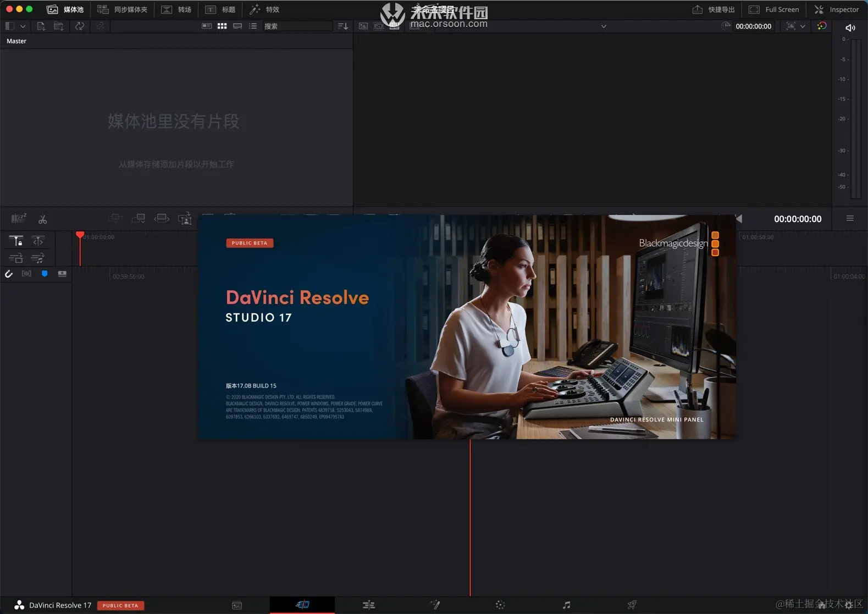Click the blue marker icon

tap(45, 274)
